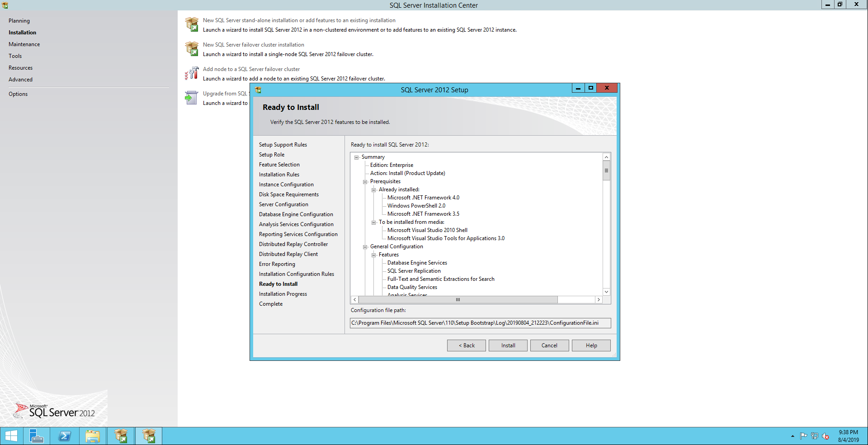Collapse the Features tree node
This screenshot has height=445, width=868.
tap(374, 255)
